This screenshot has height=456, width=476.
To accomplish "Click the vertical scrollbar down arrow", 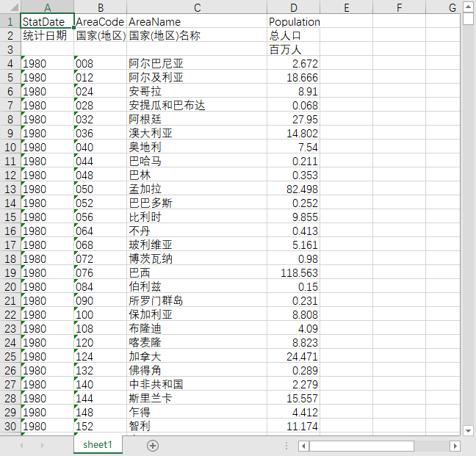I will click(x=468, y=431).
